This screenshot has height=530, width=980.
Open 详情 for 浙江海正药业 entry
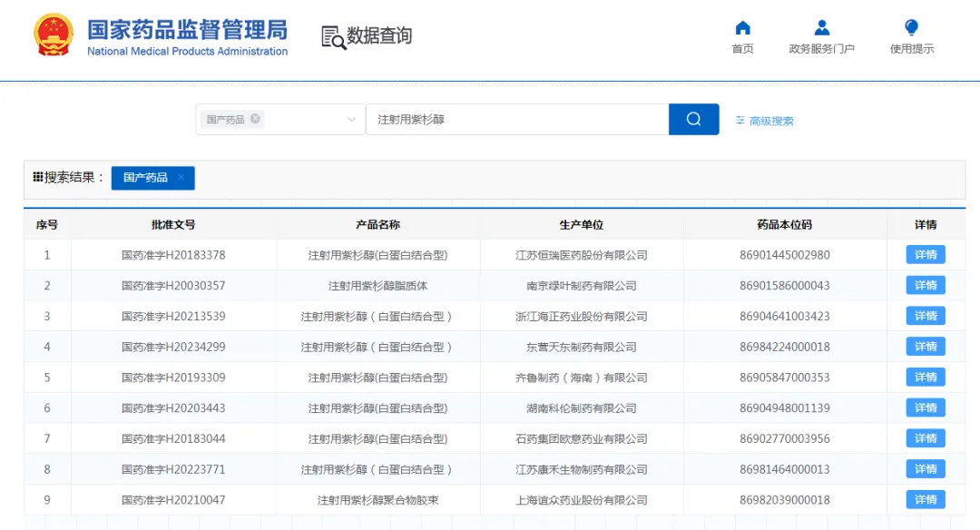(x=925, y=316)
